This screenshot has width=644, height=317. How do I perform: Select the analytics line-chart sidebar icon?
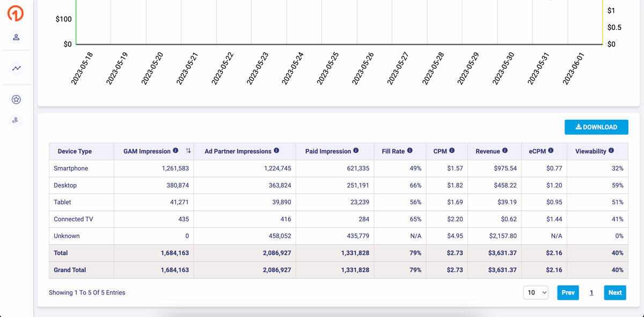(x=16, y=69)
